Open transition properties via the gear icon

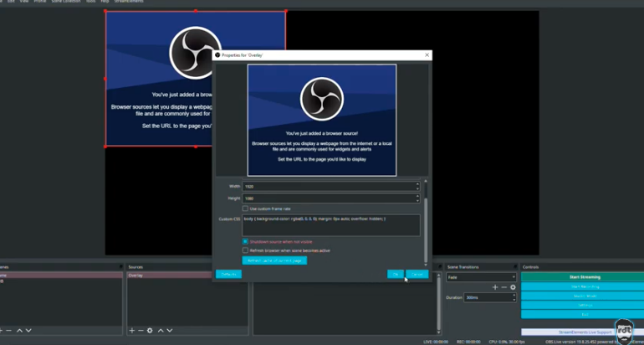coord(513,287)
